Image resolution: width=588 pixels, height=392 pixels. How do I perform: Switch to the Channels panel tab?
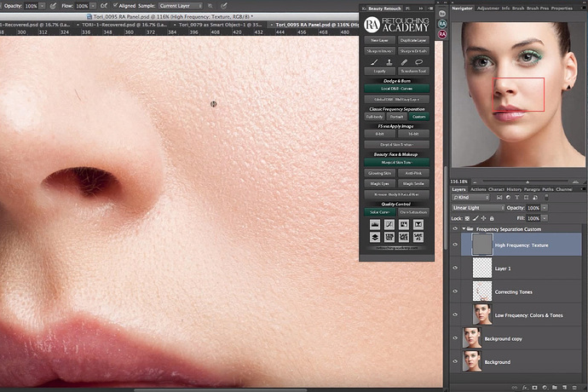coord(563,189)
